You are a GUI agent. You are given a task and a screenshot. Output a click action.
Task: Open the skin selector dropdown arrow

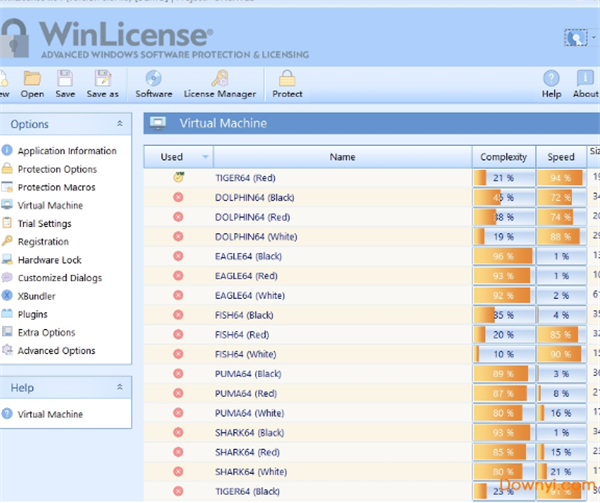(x=594, y=37)
